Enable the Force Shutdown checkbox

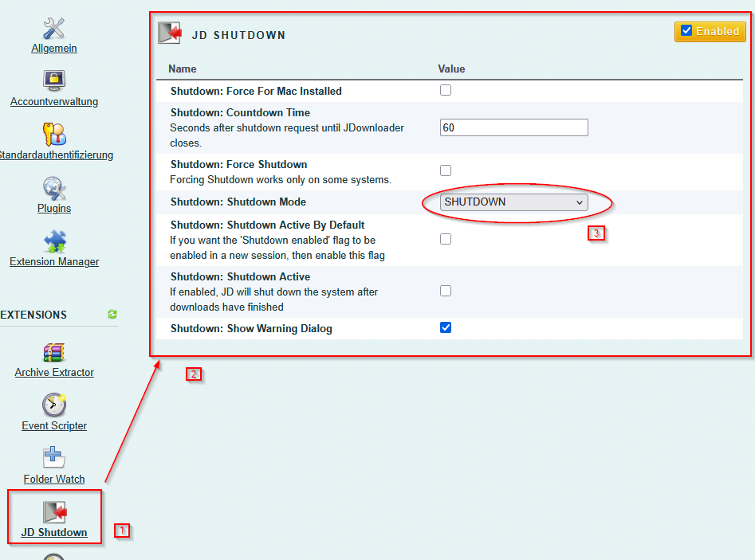pyautogui.click(x=446, y=170)
